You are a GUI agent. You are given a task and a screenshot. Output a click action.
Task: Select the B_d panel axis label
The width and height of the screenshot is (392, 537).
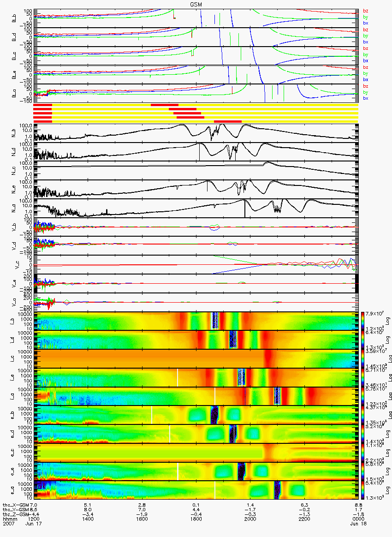click(14, 37)
